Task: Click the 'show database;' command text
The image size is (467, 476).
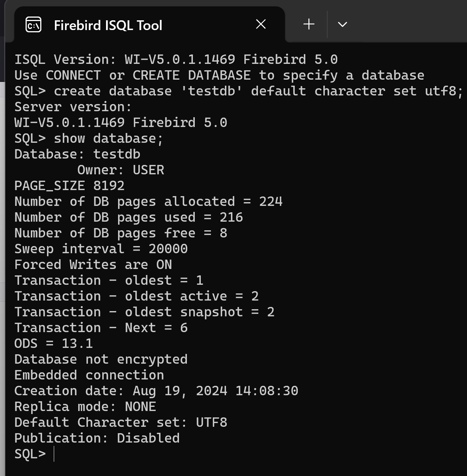Action: [x=109, y=138]
